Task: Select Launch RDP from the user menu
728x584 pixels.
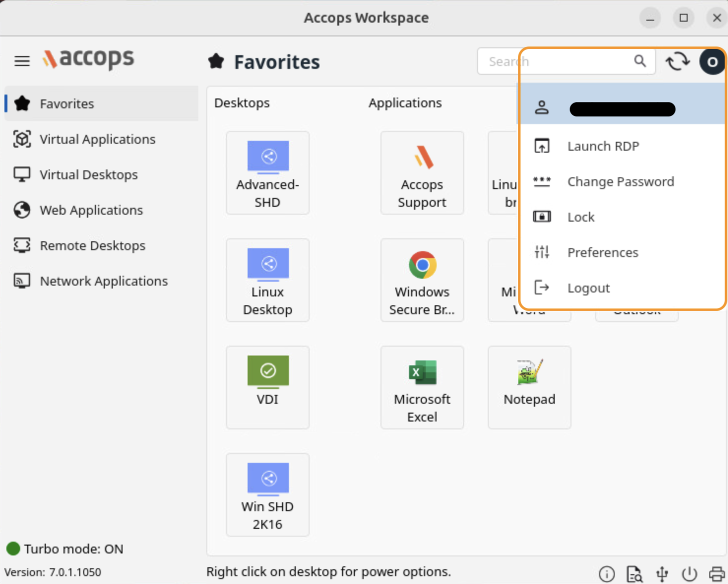Action: [x=603, y=146]
